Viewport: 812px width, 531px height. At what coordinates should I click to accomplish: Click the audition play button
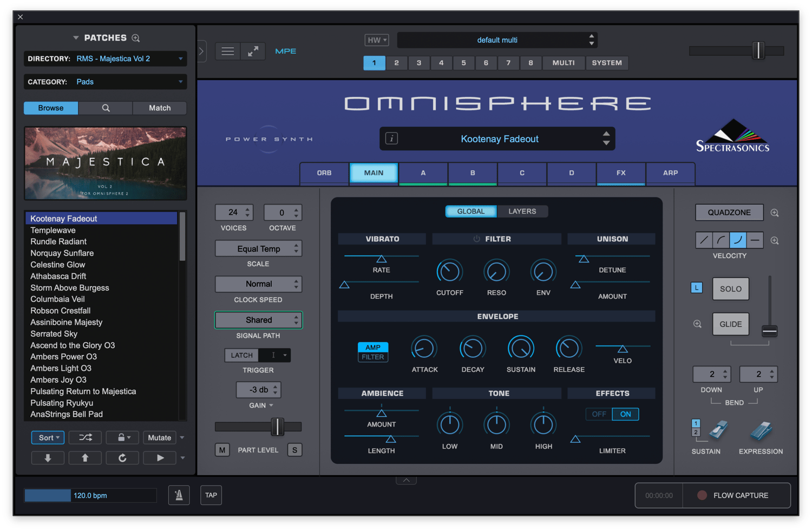pyautogui.click(x=160, y=458)
